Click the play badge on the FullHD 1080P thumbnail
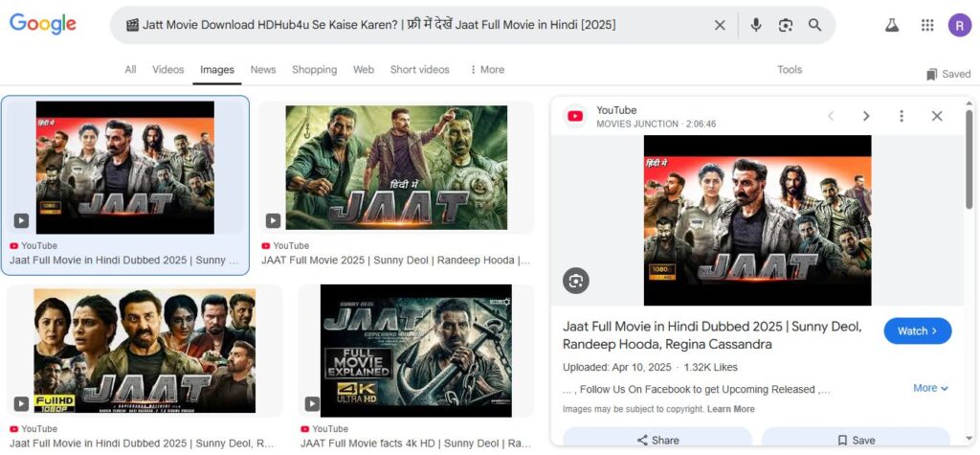980x455 pixels. pos(21,403)
